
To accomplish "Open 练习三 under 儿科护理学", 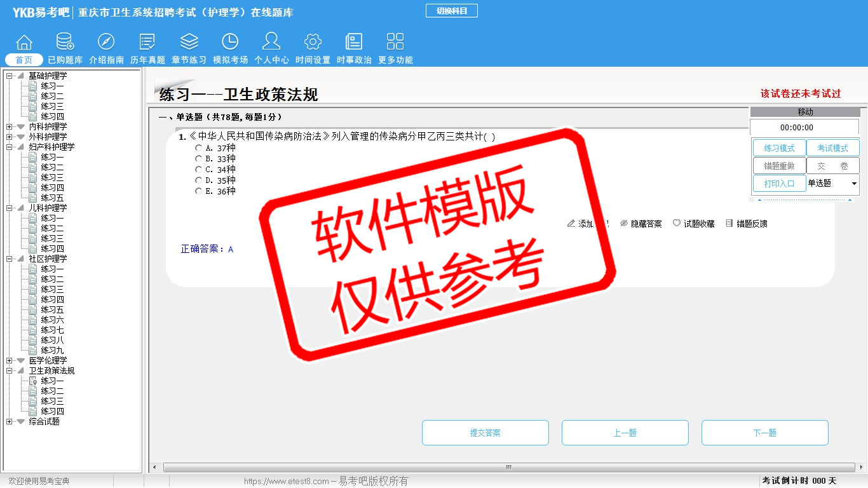I will point(52,238).
